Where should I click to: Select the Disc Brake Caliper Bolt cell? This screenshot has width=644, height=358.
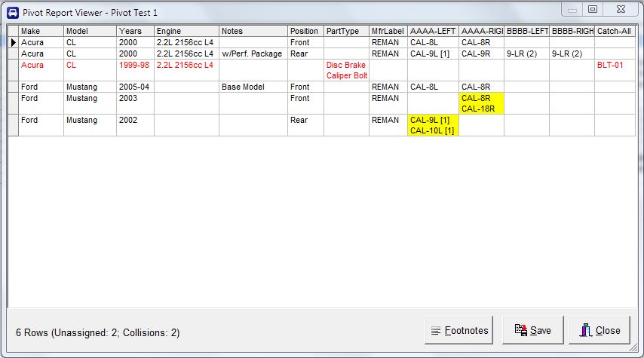(x=345, y=70)
